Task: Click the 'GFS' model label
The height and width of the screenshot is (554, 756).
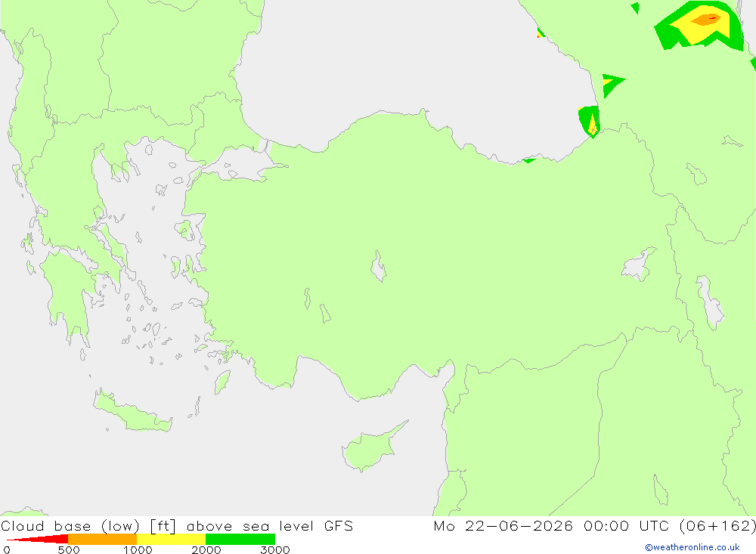Action: pyautogui.click(x=339, y=525)
